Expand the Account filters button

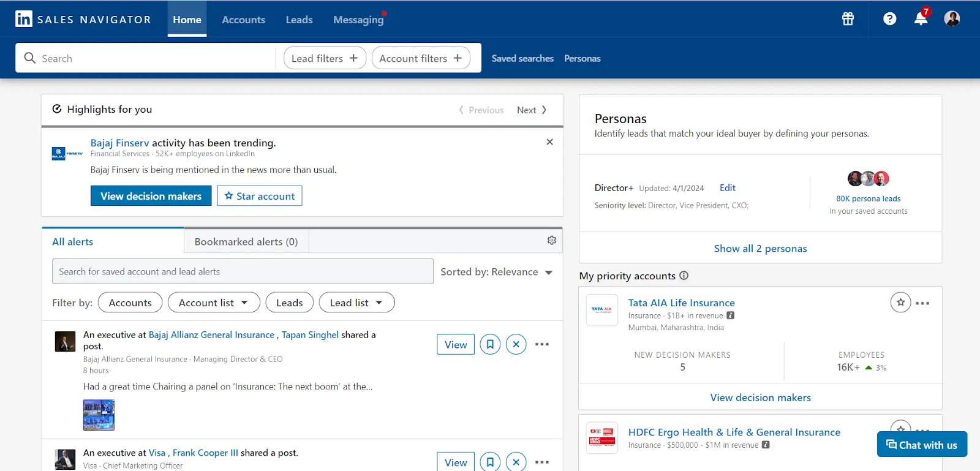tap(421, 58)
